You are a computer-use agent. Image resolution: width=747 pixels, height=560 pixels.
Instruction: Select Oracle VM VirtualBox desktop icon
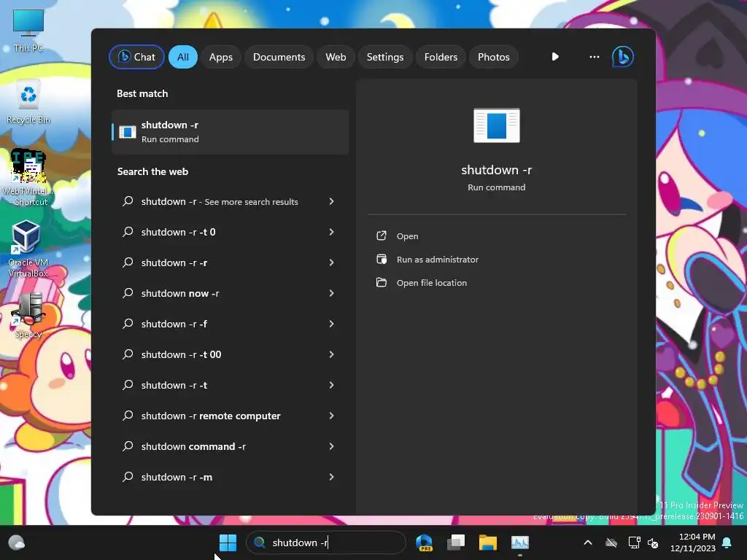tap(28, 249)
